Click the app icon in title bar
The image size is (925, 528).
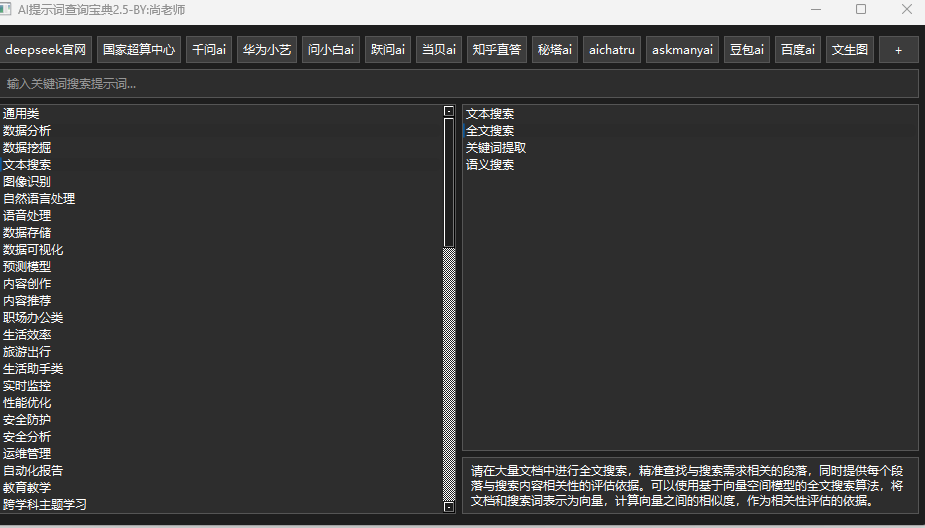[5, 9]
